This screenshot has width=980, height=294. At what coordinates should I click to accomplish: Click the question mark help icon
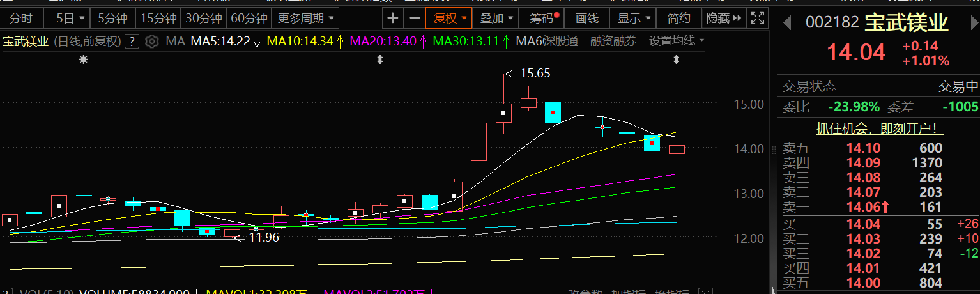(132, 42)
